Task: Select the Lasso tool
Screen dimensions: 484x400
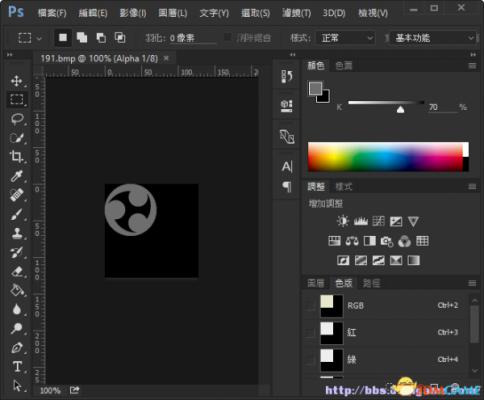Action: pos(17,119)
